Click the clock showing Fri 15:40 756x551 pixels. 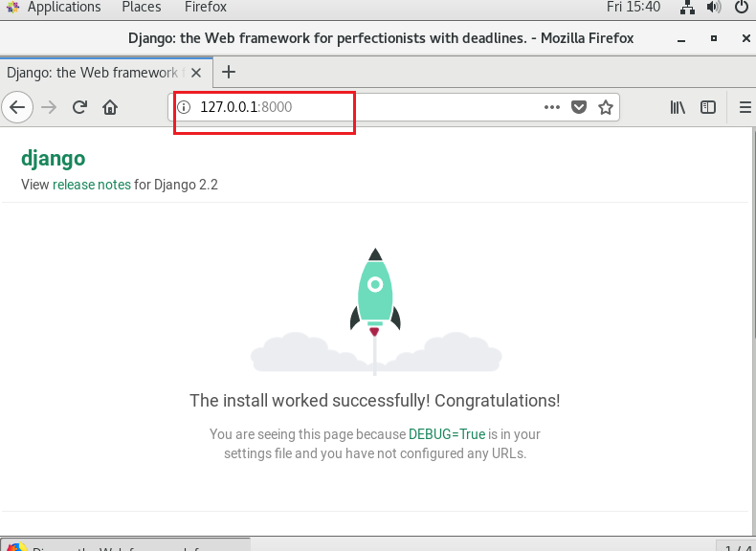[634, 8]
